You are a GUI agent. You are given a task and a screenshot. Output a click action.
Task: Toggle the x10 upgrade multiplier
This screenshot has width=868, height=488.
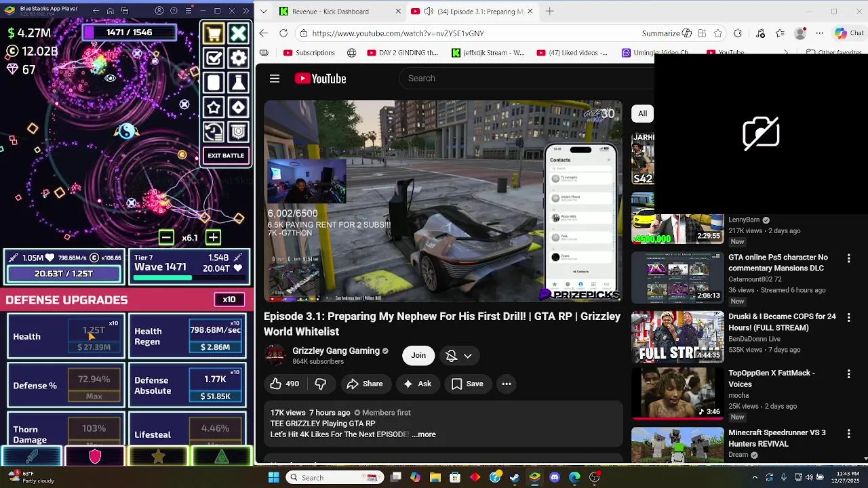[229, 300]
